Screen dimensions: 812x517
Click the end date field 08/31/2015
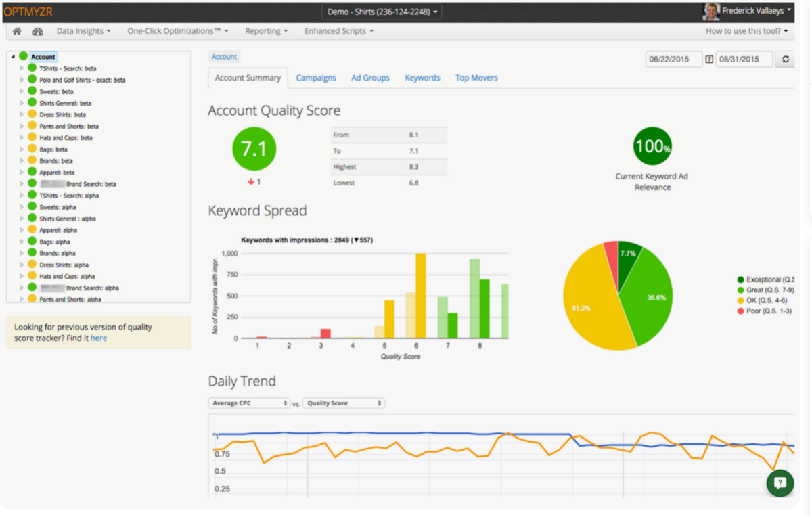[x=744, y=59]
